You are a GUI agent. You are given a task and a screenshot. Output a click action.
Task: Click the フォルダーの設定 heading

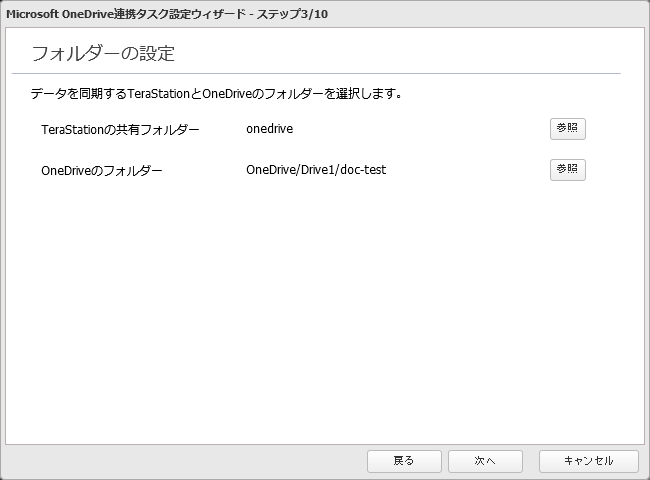103,54
